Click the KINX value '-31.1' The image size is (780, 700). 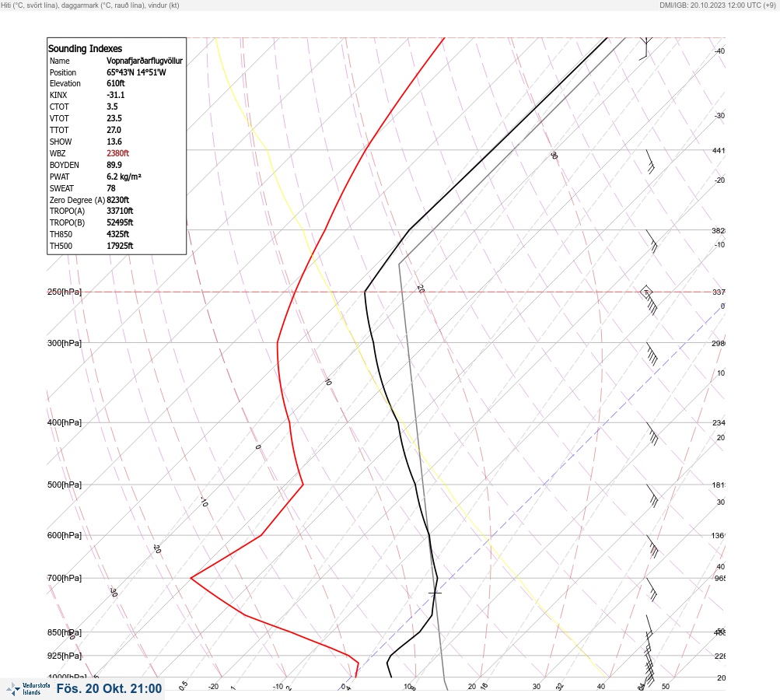(115, 95)
